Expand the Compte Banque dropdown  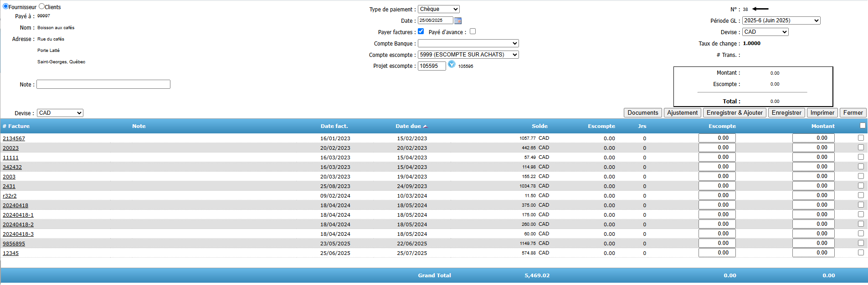click(x=468, y=43)
